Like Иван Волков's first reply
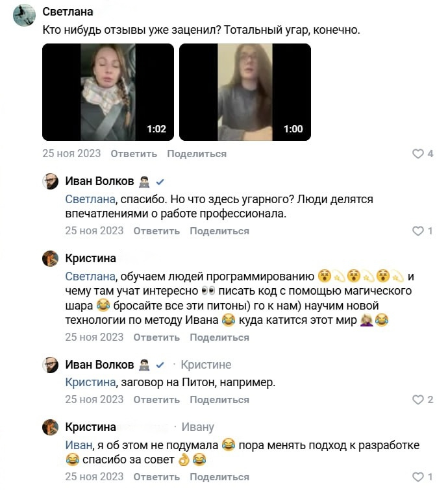 (418, 231)
